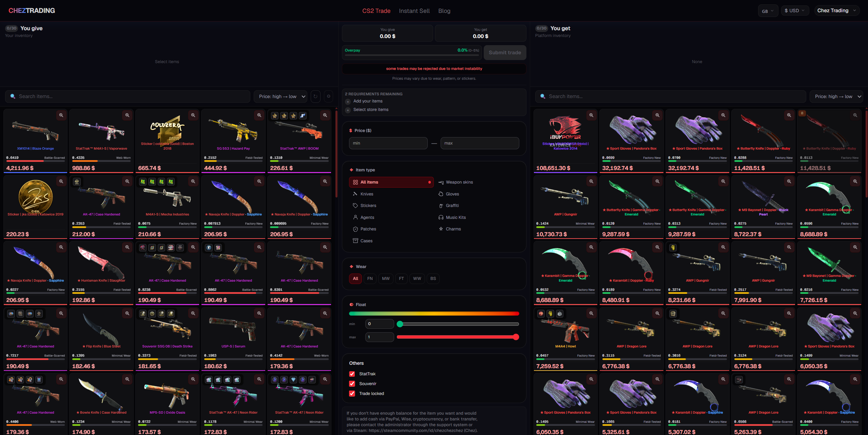Open magnifier on USP-S Serum

pos(259,314)
